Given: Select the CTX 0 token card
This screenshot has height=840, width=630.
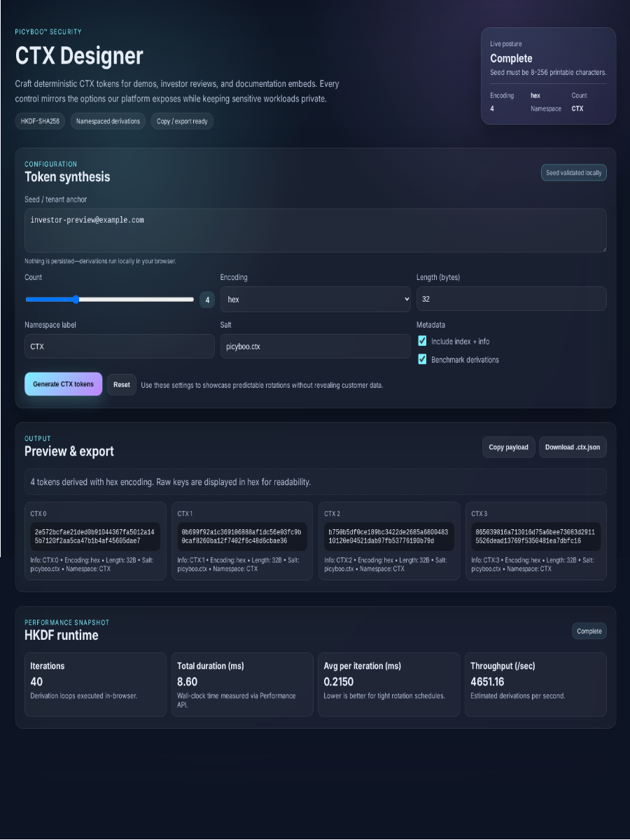Looking at the screenshot, I should point(95,540).
